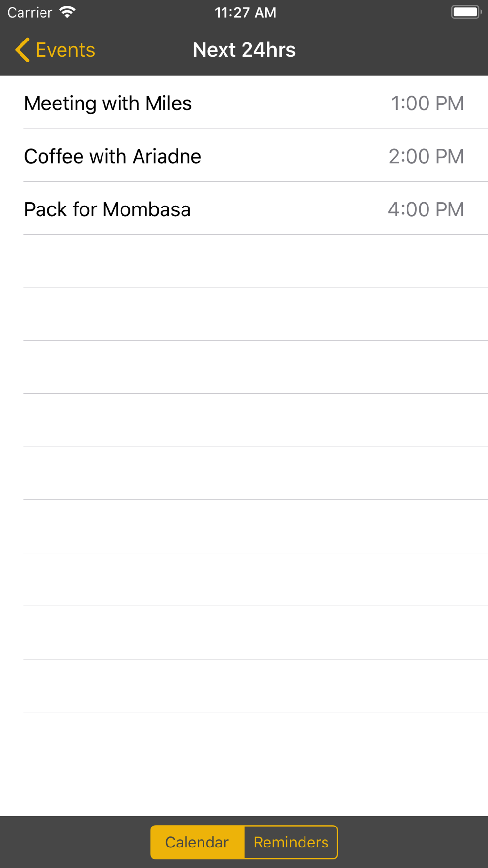
Task: Switch to the Calendar segment
Action: pyautogui.click(x=197, y=842)
